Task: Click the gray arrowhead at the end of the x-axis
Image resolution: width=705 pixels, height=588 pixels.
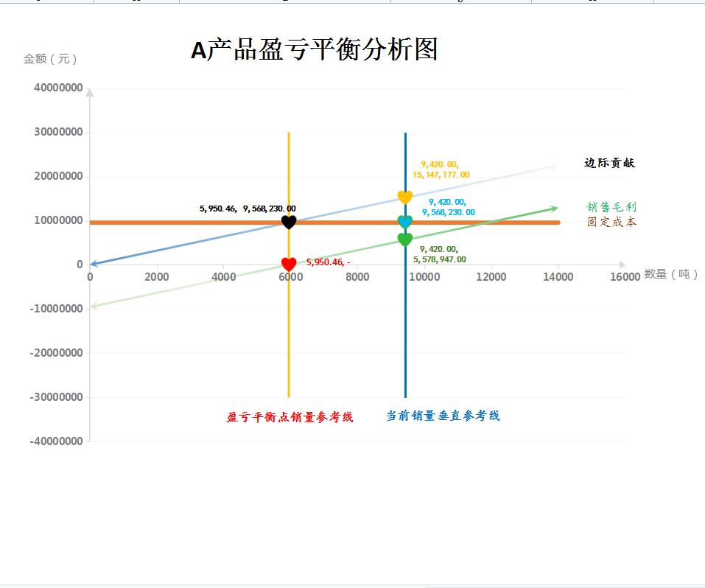Action: pos(623,264)
